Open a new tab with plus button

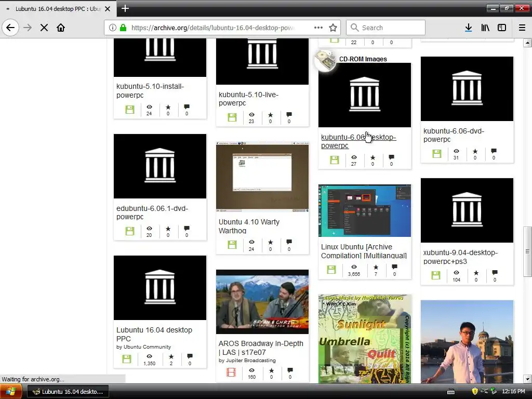tap(125, 8)
